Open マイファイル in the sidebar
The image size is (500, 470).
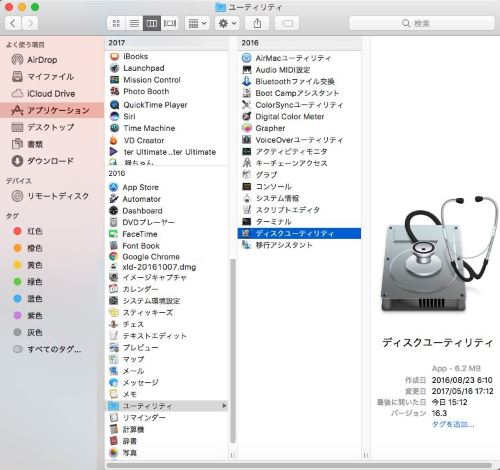52,77
